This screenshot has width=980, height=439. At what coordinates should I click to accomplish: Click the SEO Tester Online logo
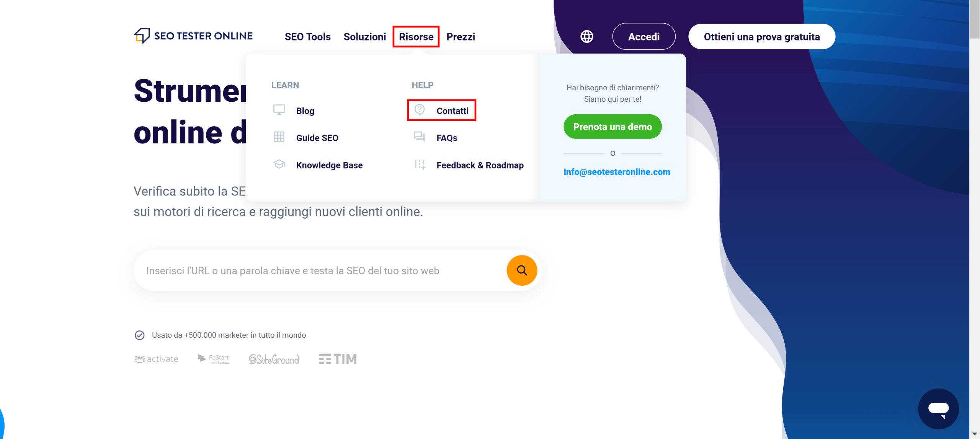pos(193,36)
